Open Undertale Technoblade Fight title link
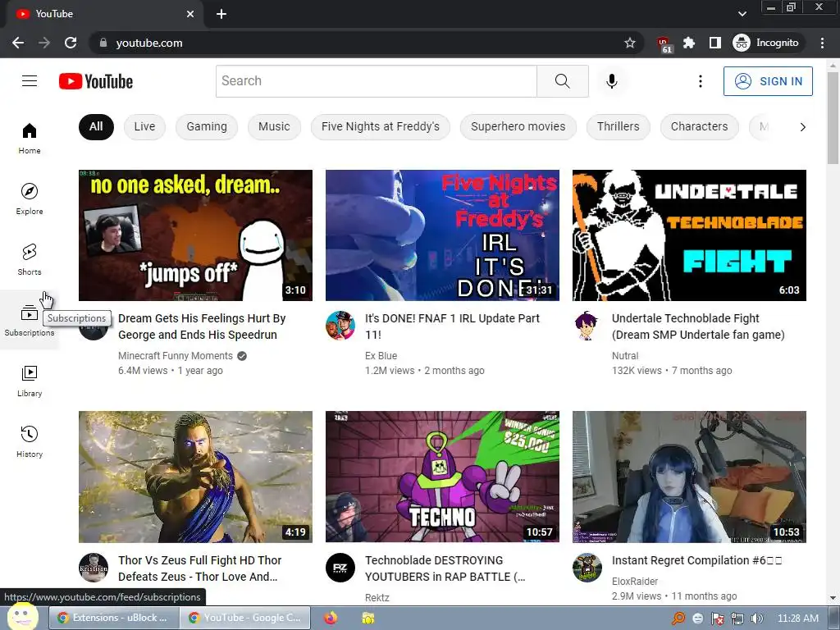 coord(698,326)
